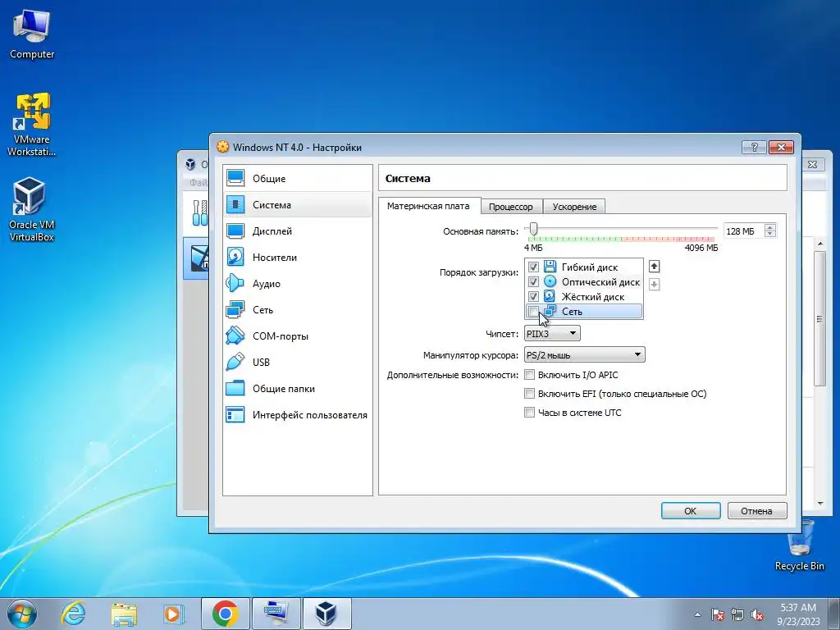Open Oracle VM VirtualBox desktop shortcut

[x=32, y=209]
